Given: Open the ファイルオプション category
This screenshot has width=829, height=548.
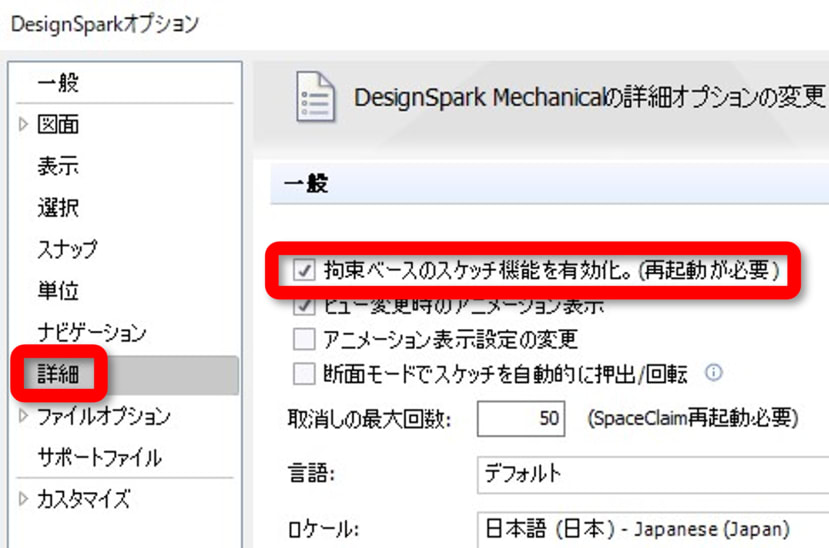Looking at the screenshot, I should click(x=104, y=416).
